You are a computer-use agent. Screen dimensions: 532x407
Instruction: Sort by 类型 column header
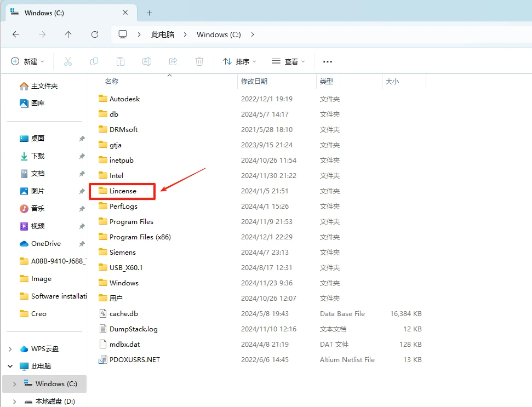tap(327, 82)
